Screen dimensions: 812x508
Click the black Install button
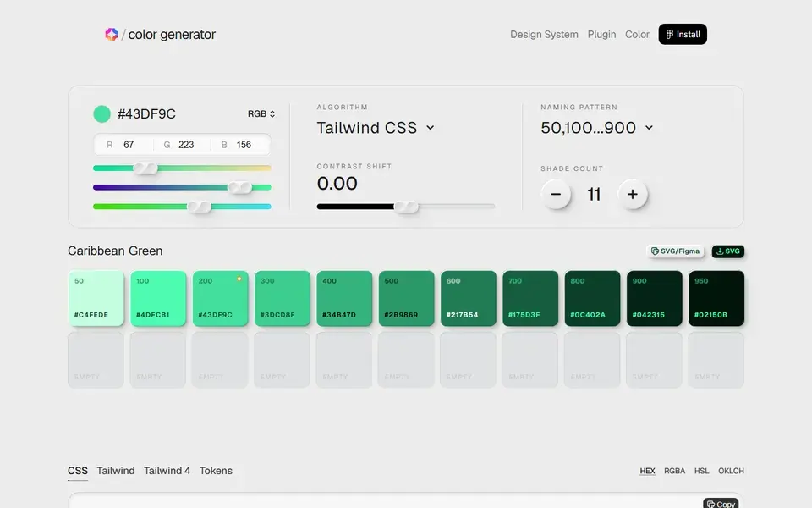(x=683, y=34)
